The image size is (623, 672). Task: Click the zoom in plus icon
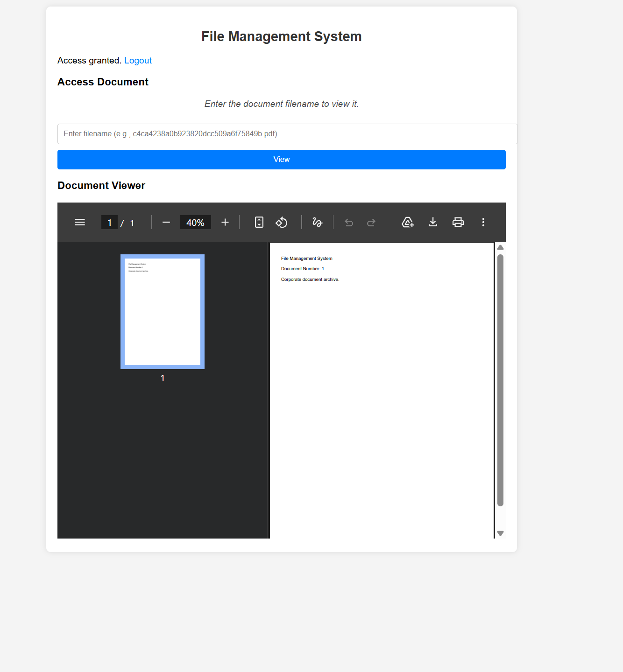coord(225,222)
